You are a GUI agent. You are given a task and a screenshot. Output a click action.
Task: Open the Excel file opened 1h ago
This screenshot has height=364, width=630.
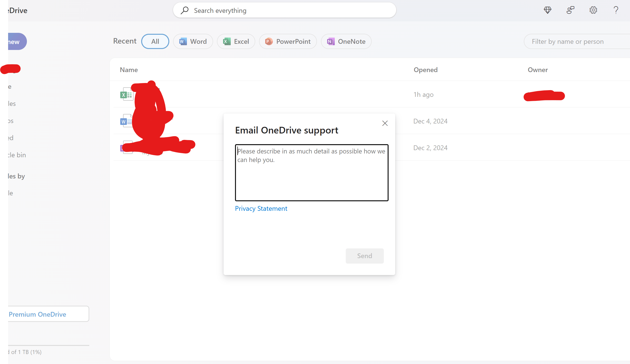coord(126,94)
